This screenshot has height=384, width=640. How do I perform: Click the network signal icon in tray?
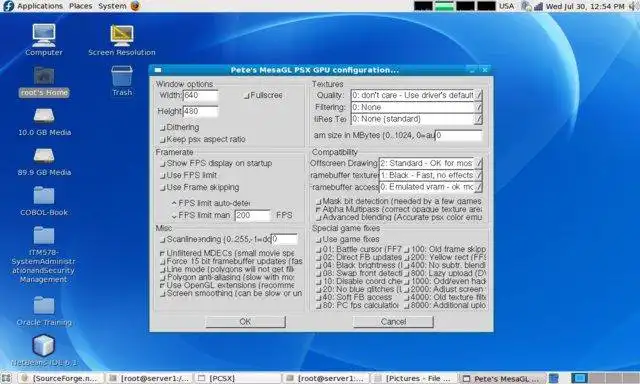[538, 6]
